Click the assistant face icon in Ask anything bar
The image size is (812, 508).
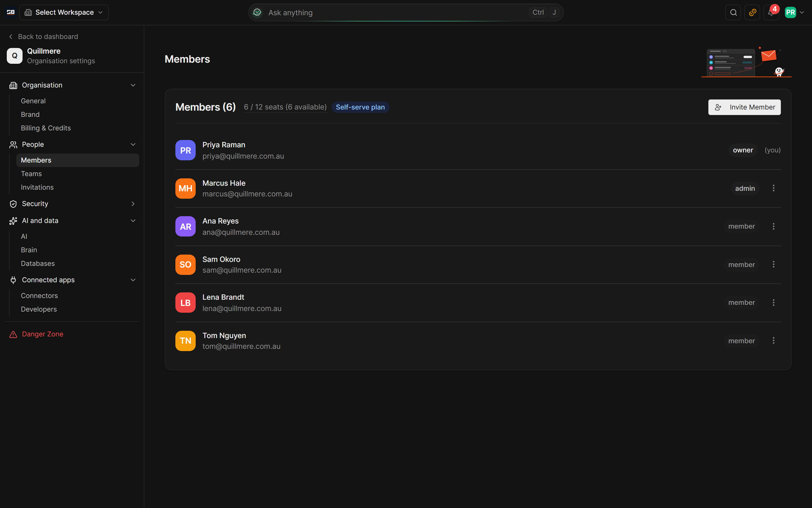257,12
